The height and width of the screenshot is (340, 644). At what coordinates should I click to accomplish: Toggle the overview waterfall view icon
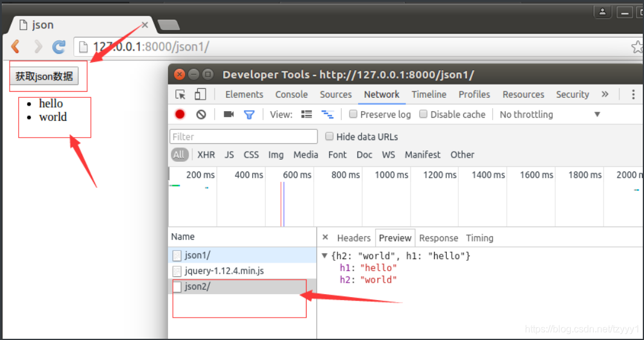pyautogui.click(x=327, y=114)
